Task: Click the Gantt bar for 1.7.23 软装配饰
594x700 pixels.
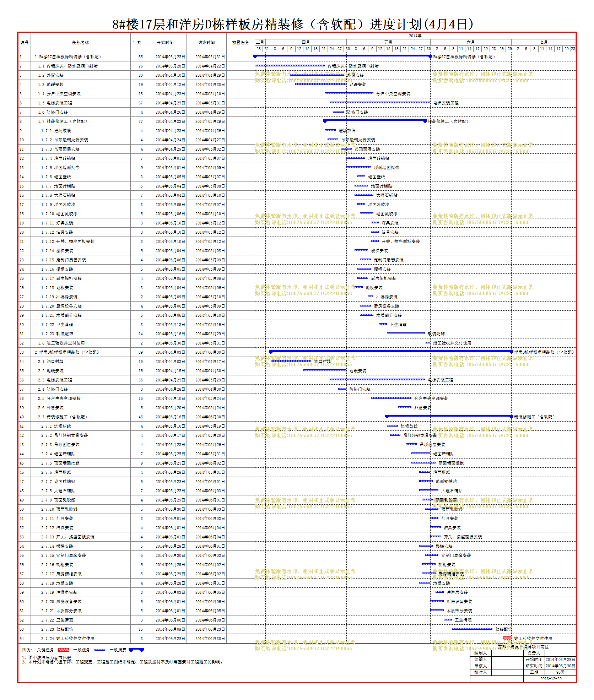Action: [406, 333]
